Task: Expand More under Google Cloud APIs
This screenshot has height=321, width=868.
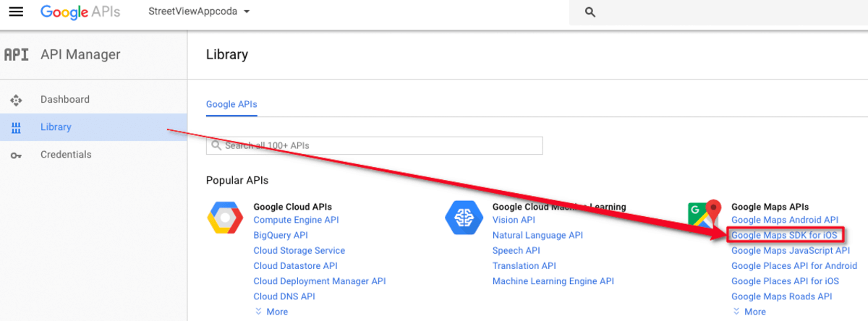Action: [271, 312]
